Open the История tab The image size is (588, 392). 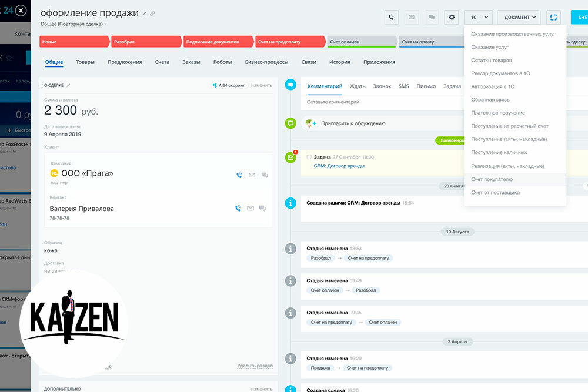[x=340, y=62]
